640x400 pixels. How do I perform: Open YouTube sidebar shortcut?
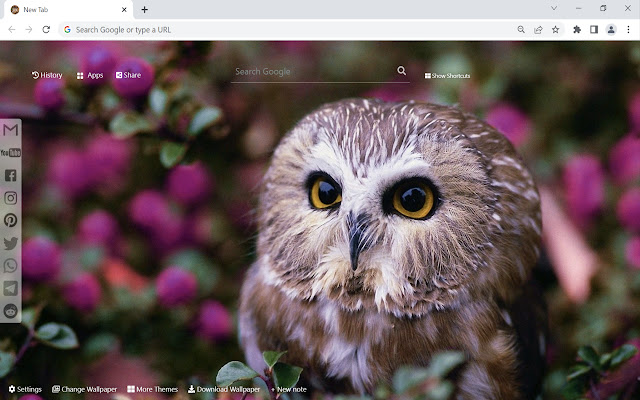[x=11, y=153]
